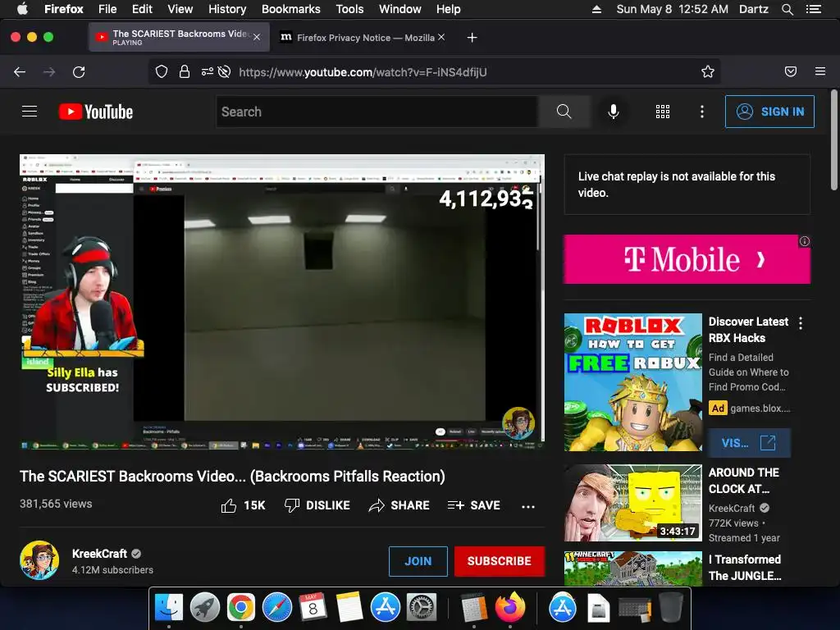Open the File menu
Screen dimensions: 840x630
107,9
